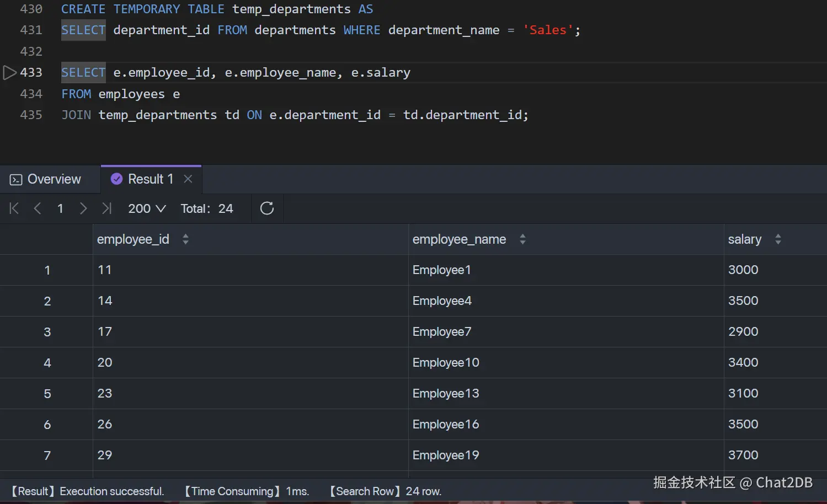Select the Employee1 name cell
The height and width of the screenshot is (504, 827).
[x=566, y=270]
